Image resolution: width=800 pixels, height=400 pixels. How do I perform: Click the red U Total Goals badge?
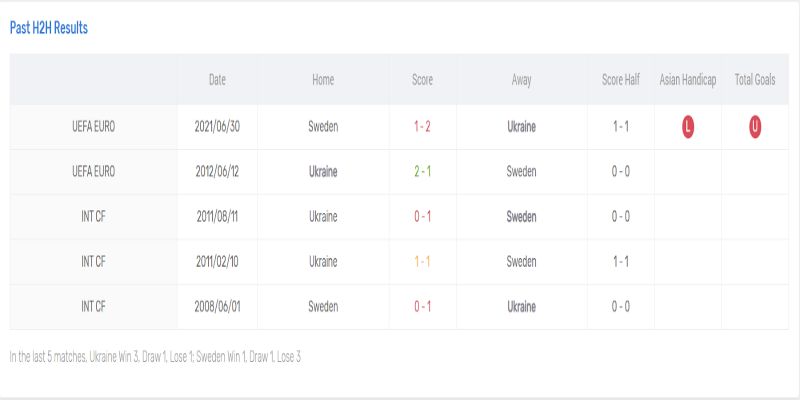click(755, 127)
